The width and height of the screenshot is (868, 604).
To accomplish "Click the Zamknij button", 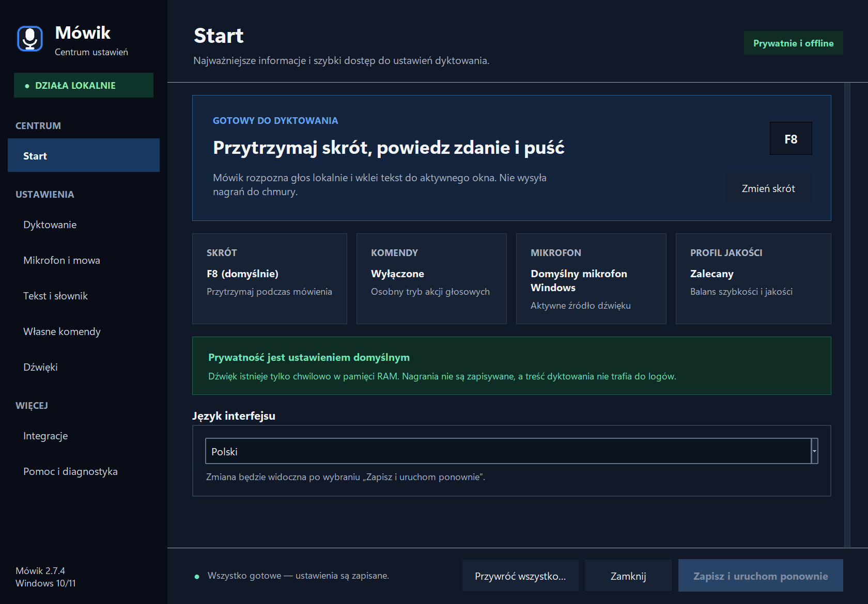I will pyautogui.click(x=628, y=576).
